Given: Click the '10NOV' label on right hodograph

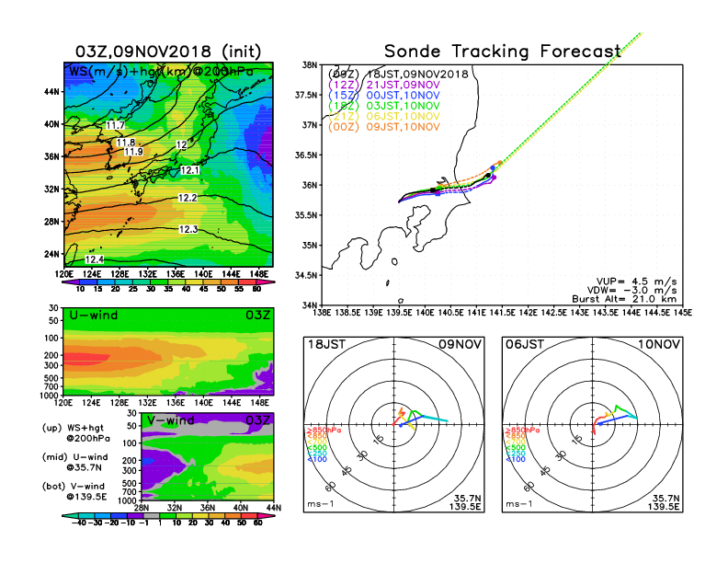Looking at the screenshot, I should [659, 345].
